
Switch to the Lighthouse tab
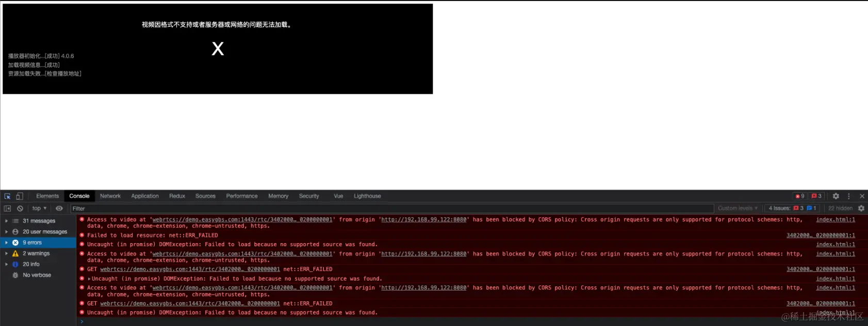click(x=367, y=196)
